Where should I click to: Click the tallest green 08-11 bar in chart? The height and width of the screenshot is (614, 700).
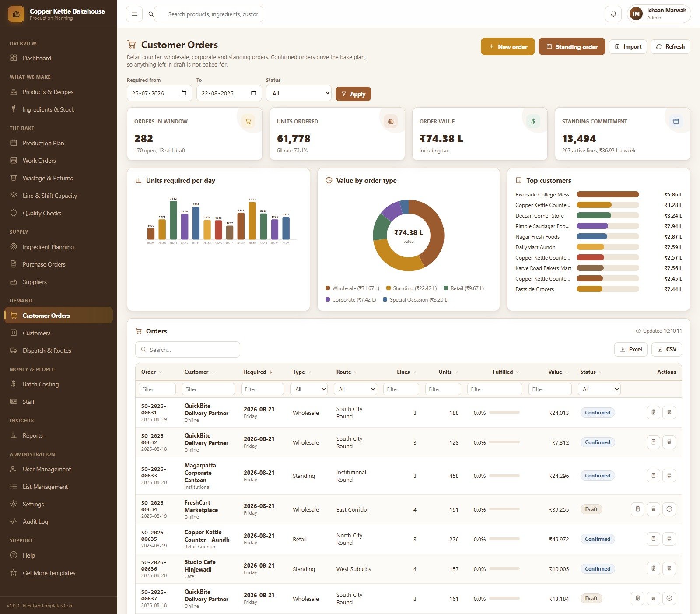173,220
